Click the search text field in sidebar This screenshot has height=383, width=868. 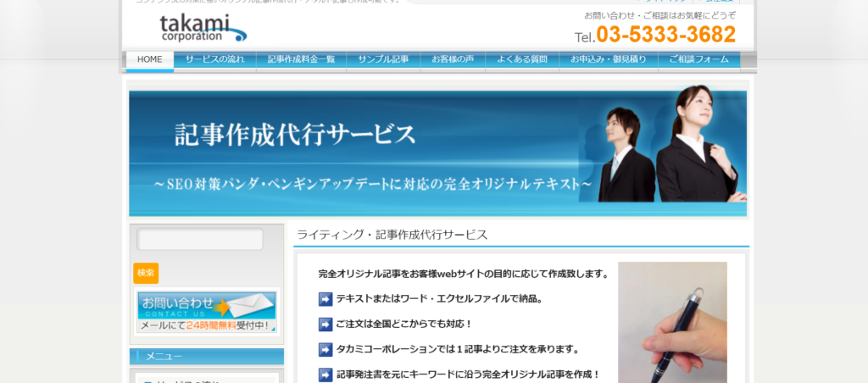(x=200, y=239)
